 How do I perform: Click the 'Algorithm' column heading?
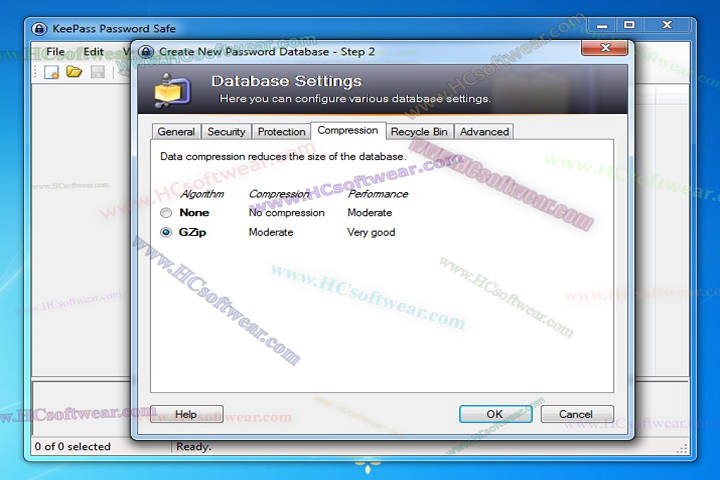pyautogui.click(x=202, y=194)
